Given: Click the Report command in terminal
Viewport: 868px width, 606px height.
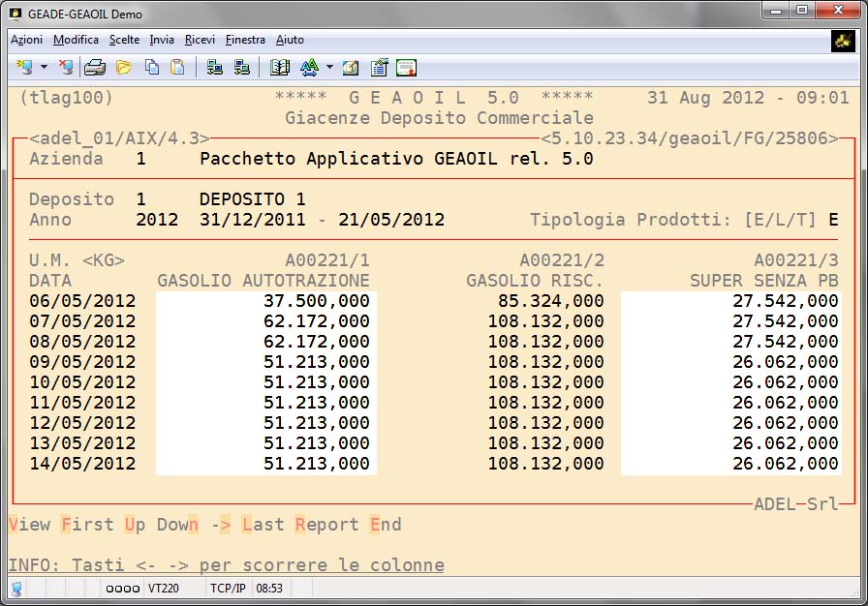Looking at the screenshot, I should pyautogui.click(x=326, y=525).
